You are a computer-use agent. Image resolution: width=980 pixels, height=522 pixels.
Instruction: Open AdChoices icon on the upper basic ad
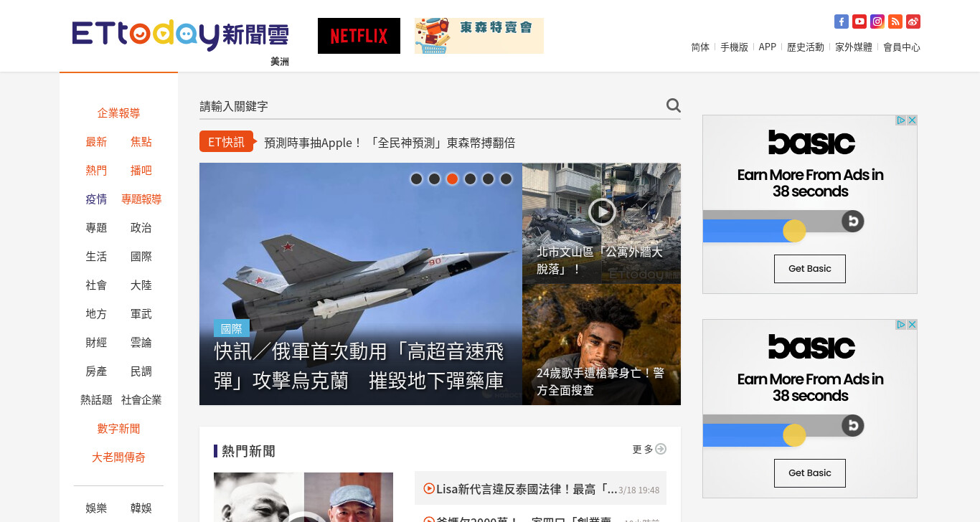coord(901,120)
